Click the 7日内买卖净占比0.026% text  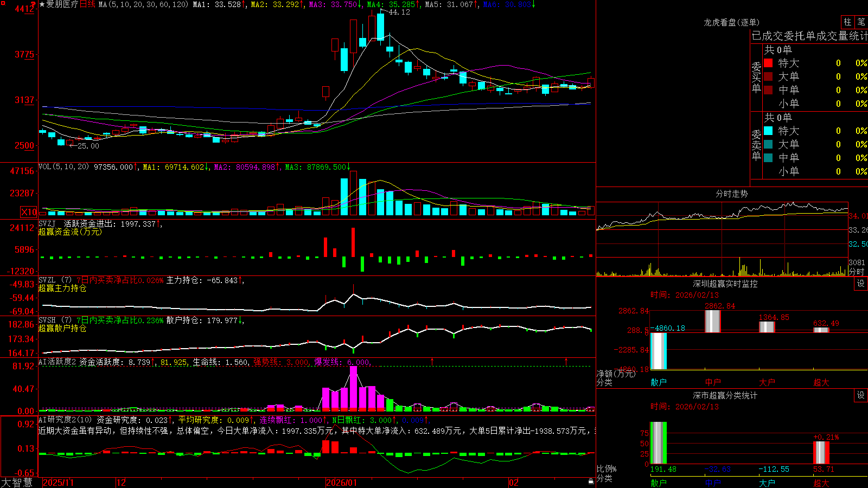[120, 280]
